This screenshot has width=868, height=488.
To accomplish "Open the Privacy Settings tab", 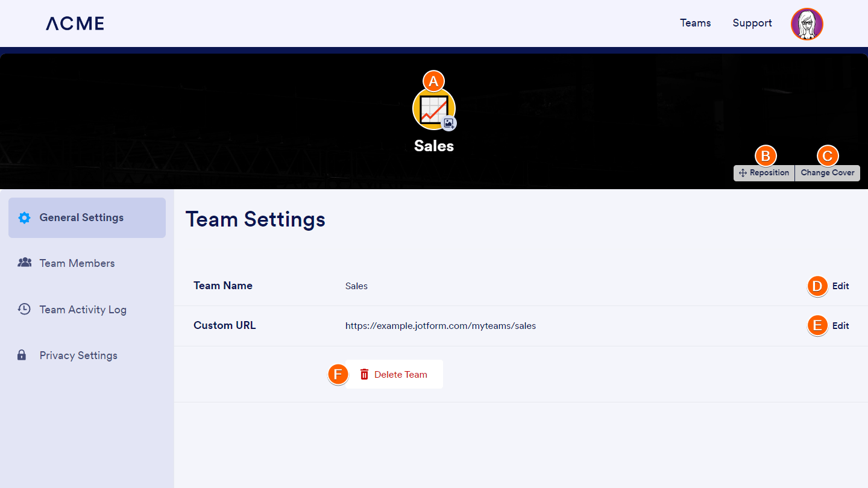I will click(78, 355).
